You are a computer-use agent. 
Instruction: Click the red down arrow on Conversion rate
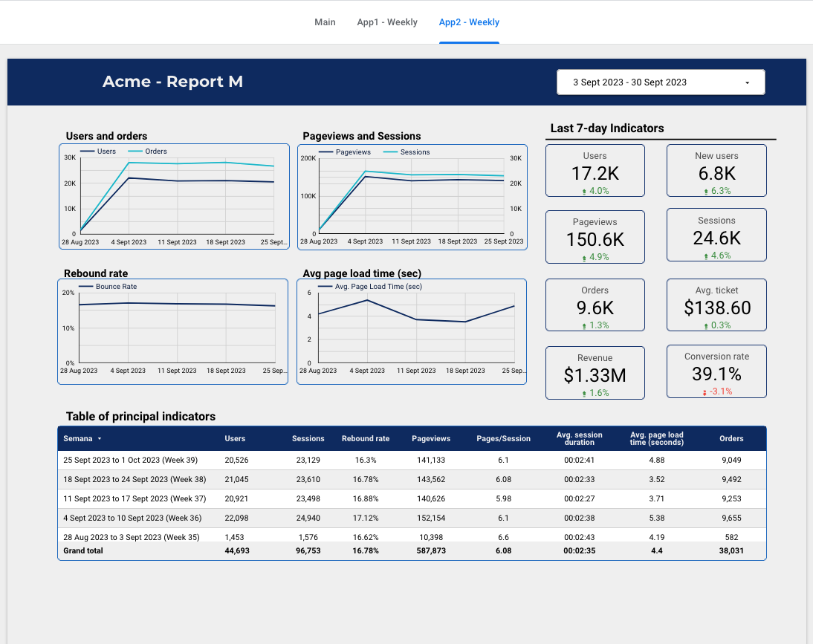[705, 392]
